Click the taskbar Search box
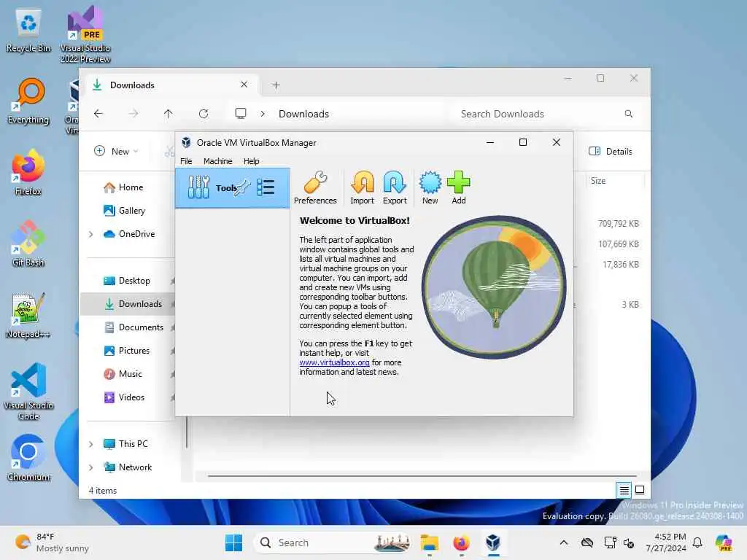Viewport: 747px width, 560px height. 333,542
